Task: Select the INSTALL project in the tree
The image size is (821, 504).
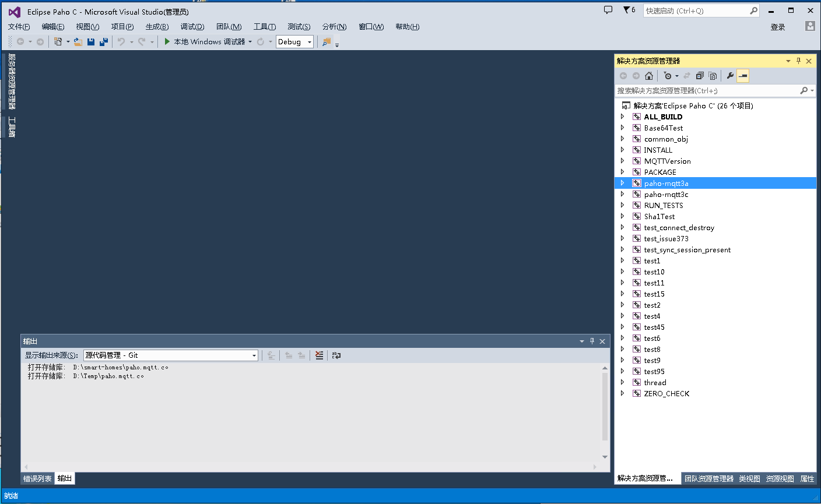Action: coord(658,150)
